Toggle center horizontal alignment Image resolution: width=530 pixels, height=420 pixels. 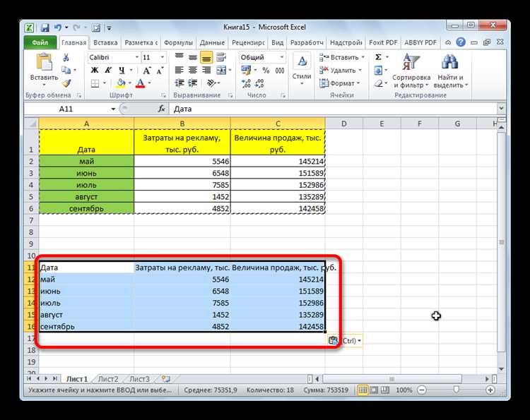click(193, 70)
